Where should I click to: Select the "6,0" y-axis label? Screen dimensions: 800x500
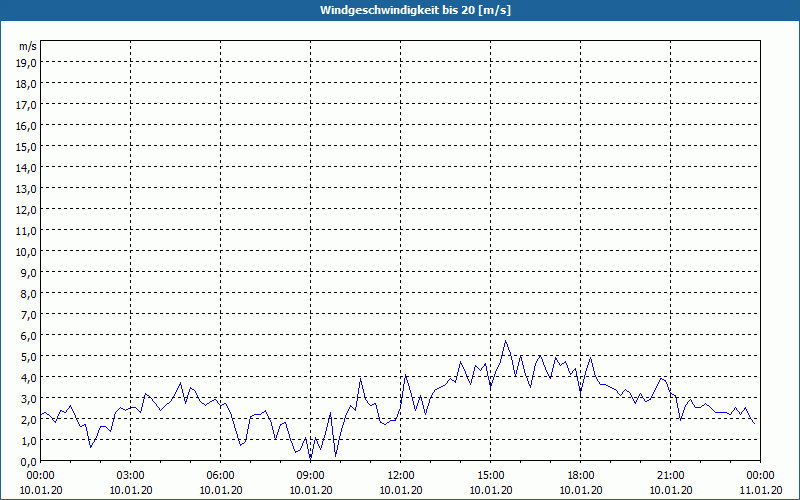tap(29, 336)
